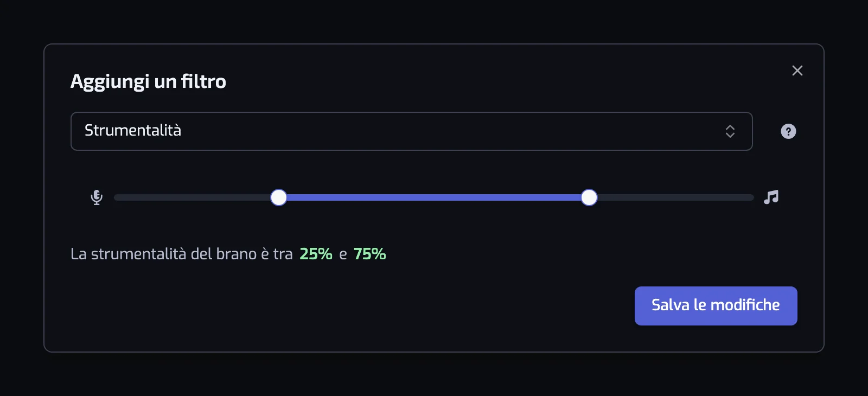
Task: Click the microphone icon left of slider
Action: 97,197
